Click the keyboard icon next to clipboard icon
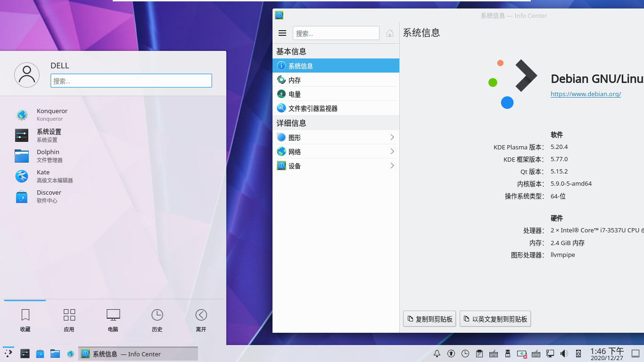This screenshot has width=644, height=362. click(x=494, y=354)
